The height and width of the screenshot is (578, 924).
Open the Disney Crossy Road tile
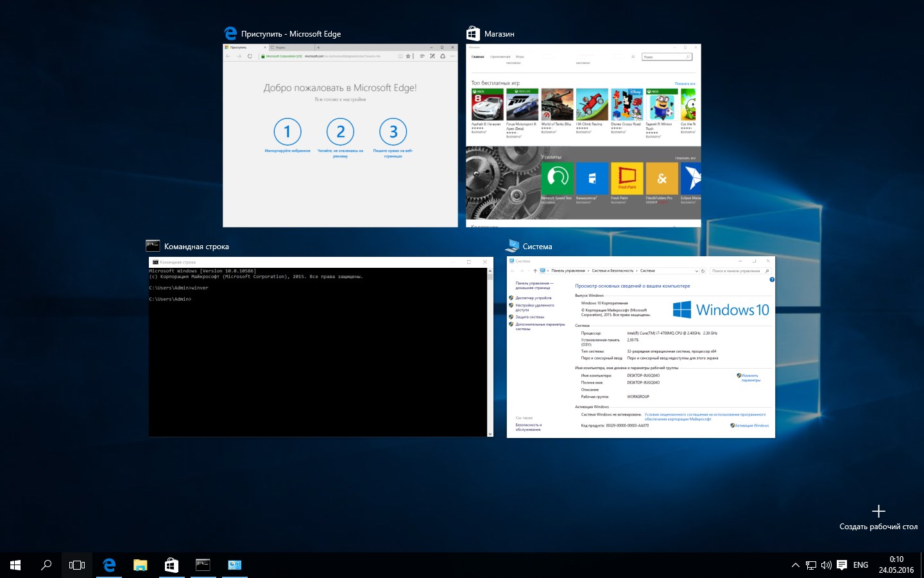[x=627, y=110]
